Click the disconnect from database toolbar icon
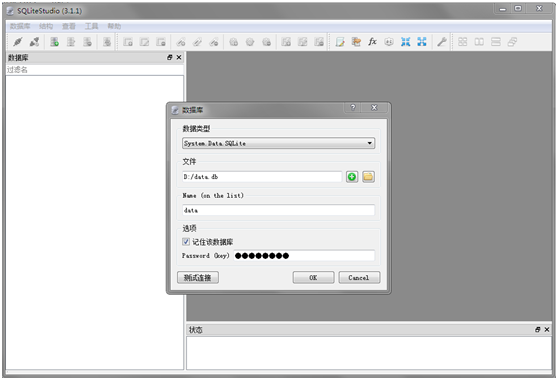558x380 pixels. (35, 42)
